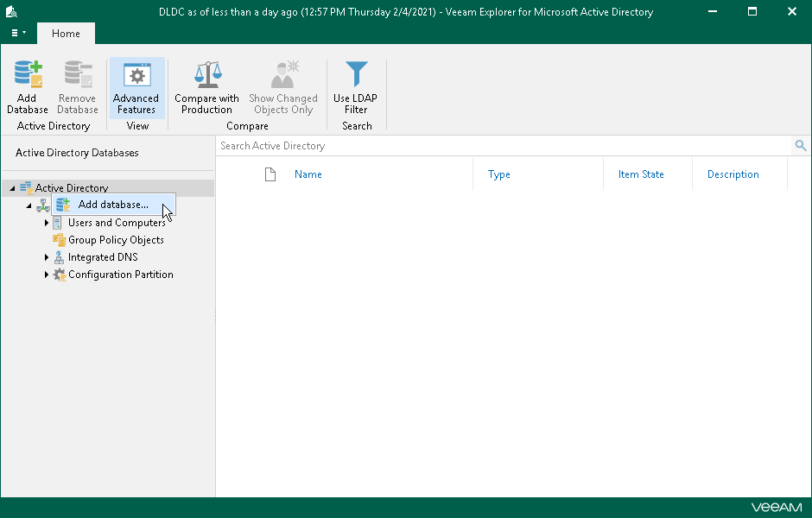The height and width of the screenshot is (518, 812).
Task: Open the application hamburger menu
Action: coord(18,33)
